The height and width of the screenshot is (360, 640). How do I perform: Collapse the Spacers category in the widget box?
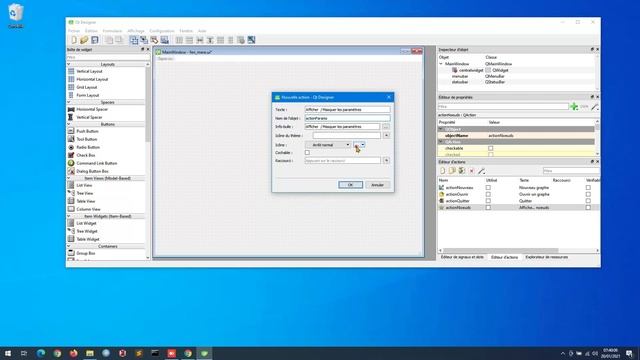69,102
